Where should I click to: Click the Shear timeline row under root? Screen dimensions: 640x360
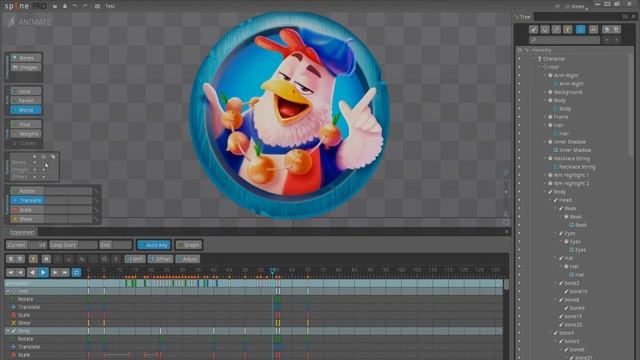pyautogui.click(x=254, y=323)
